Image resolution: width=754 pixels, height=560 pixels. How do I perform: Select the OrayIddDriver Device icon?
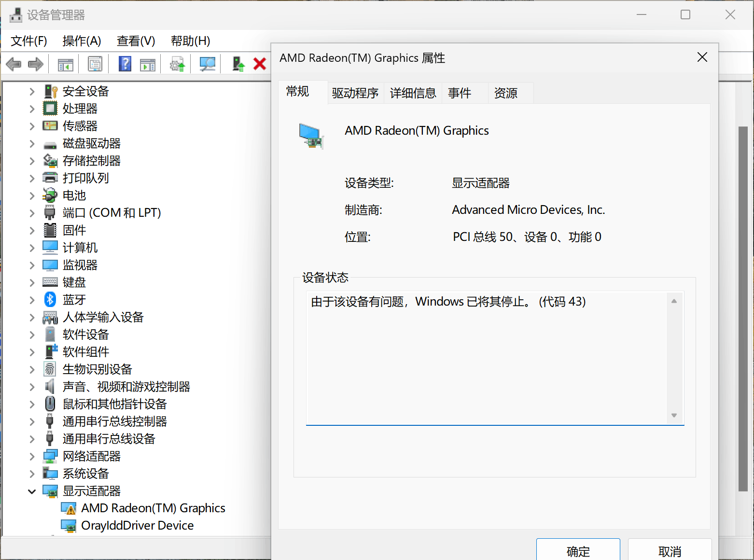tap(69, 526)
